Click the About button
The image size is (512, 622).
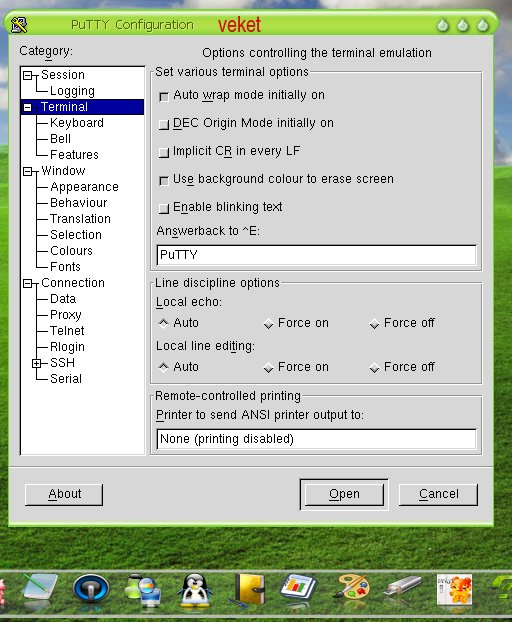pos(64,494)
